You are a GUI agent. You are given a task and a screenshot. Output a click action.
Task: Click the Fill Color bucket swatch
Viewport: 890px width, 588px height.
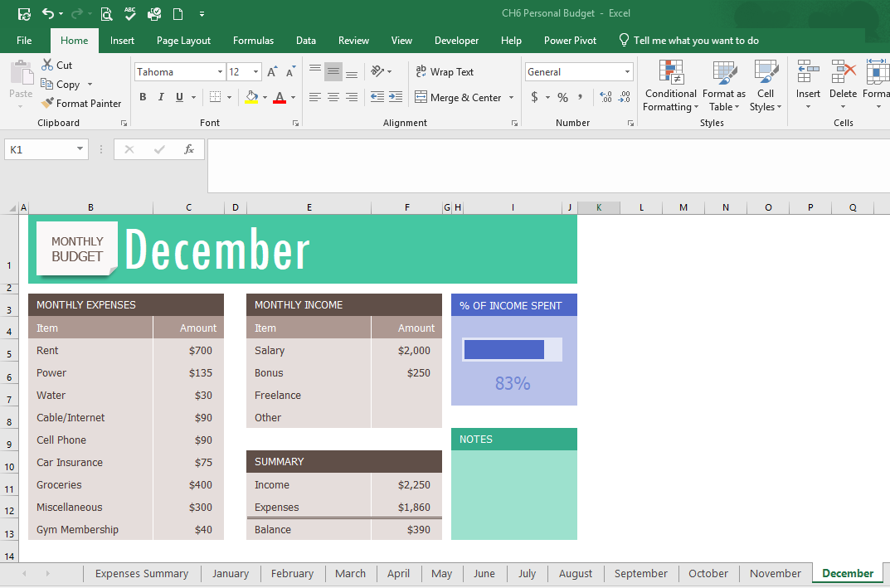tap(252, 98)
